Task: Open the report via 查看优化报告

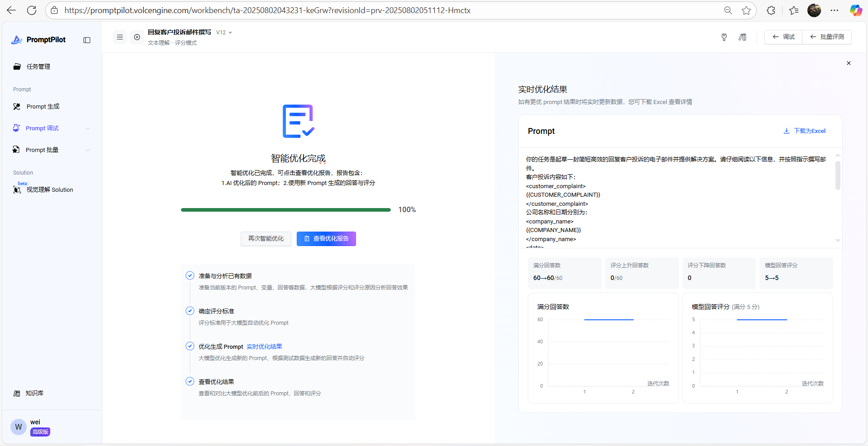Action: coord(326,239)
